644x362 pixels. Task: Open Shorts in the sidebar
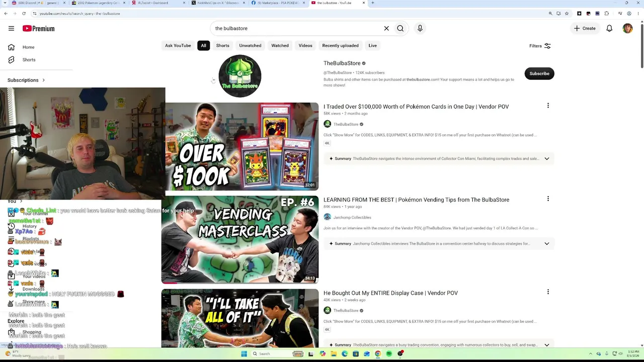[29, 60]
